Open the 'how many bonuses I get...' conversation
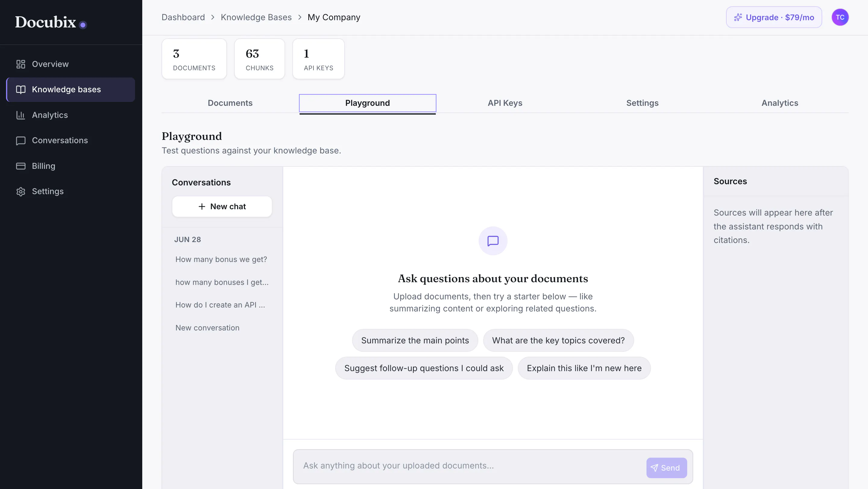868x489 pixels. click(x=222, y=282)
